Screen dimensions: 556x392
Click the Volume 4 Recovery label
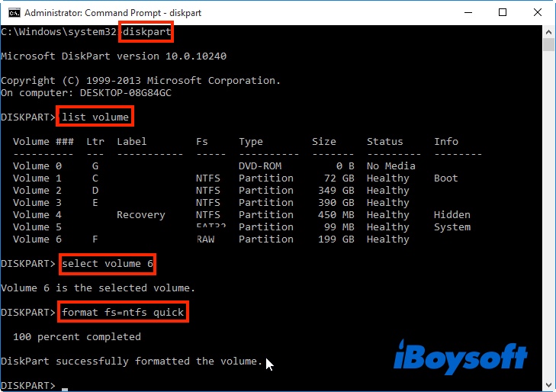[140, 215]
